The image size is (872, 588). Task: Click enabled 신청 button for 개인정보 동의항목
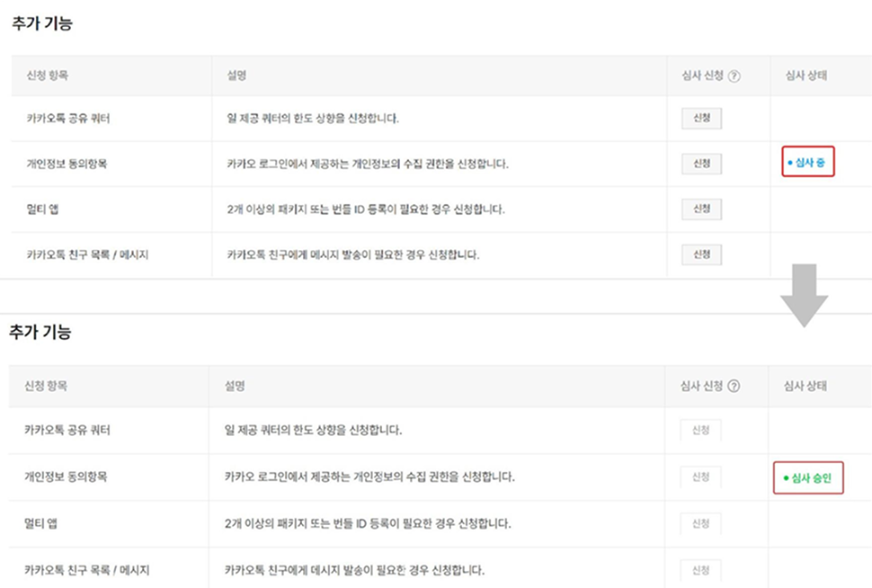point(702,164)
